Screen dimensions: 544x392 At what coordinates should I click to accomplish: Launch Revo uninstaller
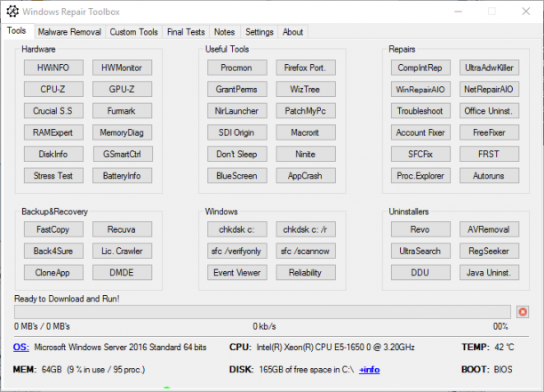click(420, 229)
